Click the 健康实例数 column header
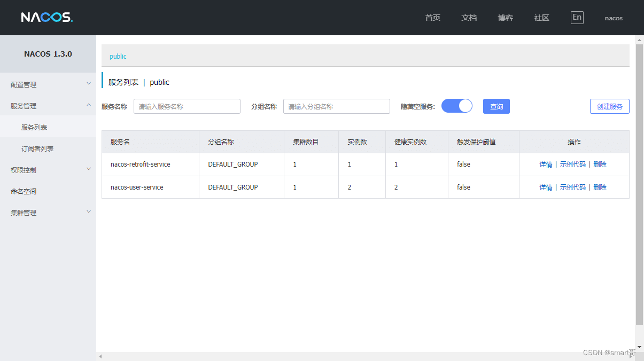 click(x=417, y=142)
